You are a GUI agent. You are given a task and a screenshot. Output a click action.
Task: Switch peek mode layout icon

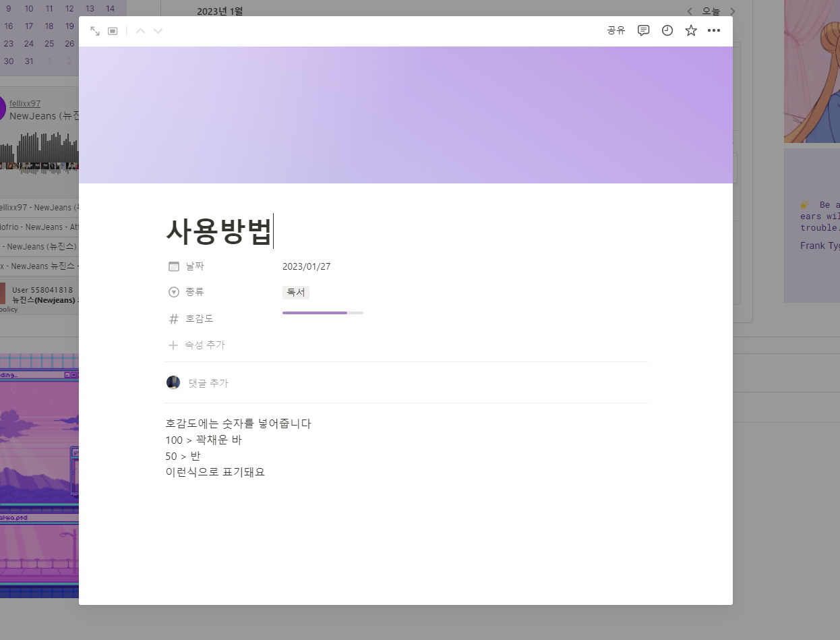point(113,31)
